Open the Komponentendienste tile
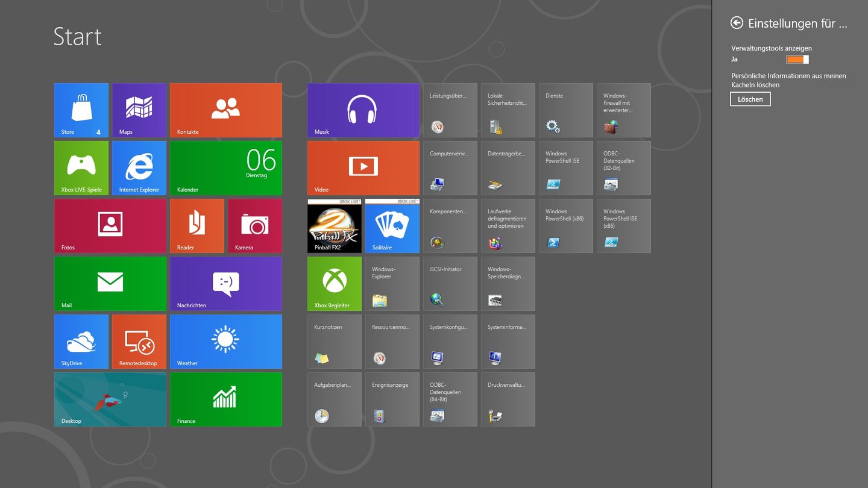This screenshot has width=868, height=488. click(x=450, y=226)
